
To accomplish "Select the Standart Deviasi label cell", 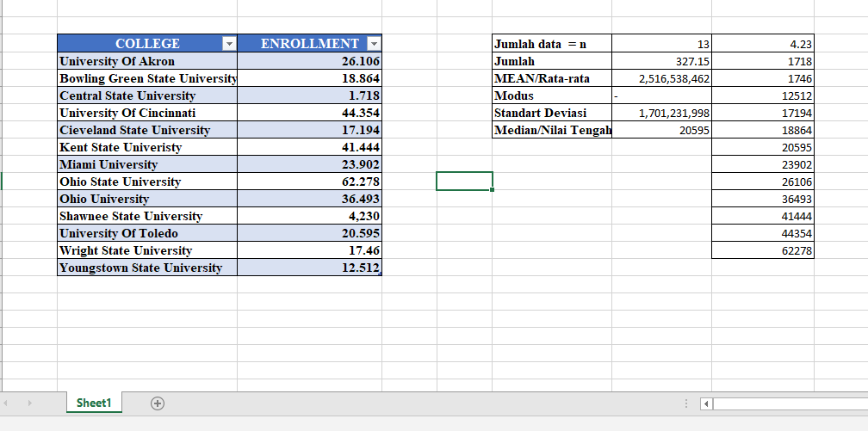I will point(552,113).
